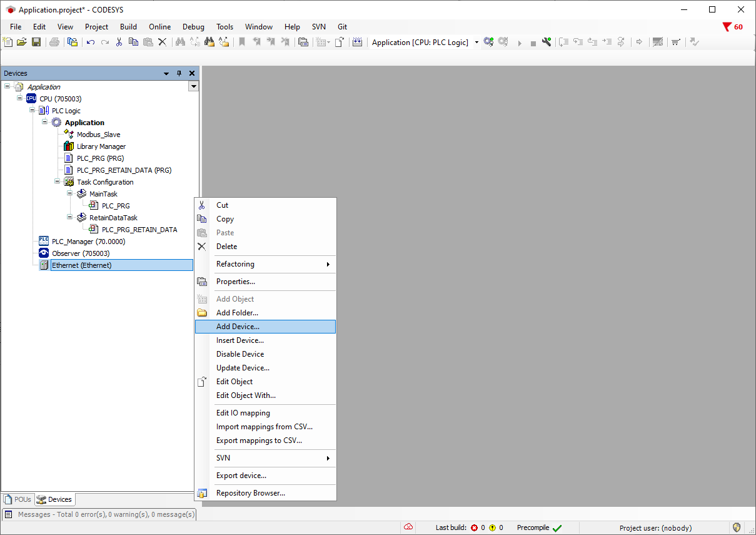Open the Messages panel bar
Screen dimensions: 756x535
100,514
